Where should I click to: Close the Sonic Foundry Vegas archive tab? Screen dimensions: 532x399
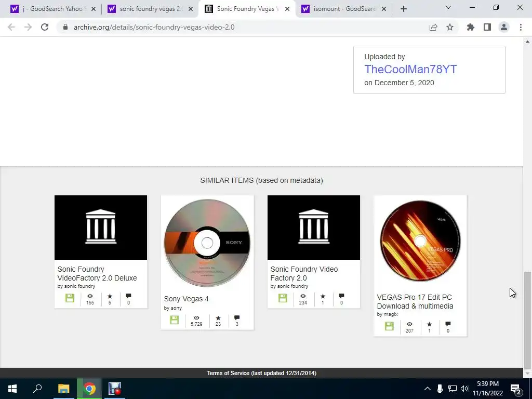(x=287, y=9)
